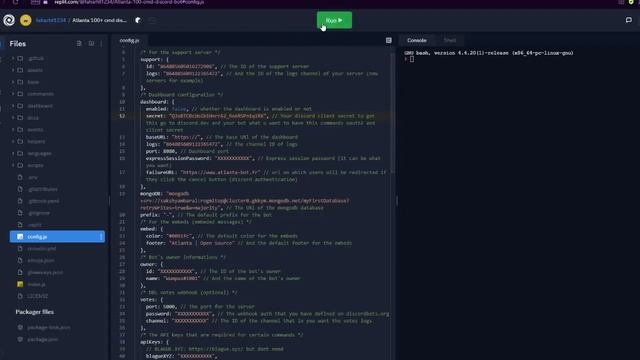Image resolution: width=640 pixels, height=360 pixels.
Task: Open the chat bubble icon at top right
Action: coord(629,20)
